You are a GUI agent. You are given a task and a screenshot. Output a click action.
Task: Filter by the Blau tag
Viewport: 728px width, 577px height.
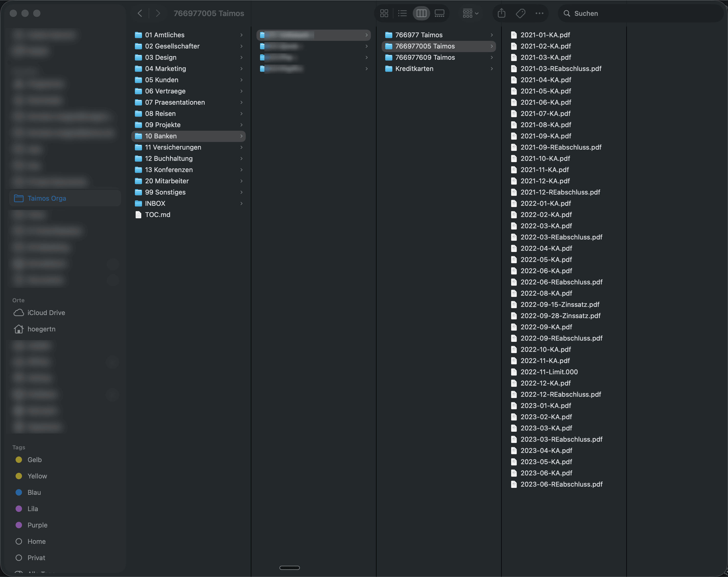click(x=65, y=492)
